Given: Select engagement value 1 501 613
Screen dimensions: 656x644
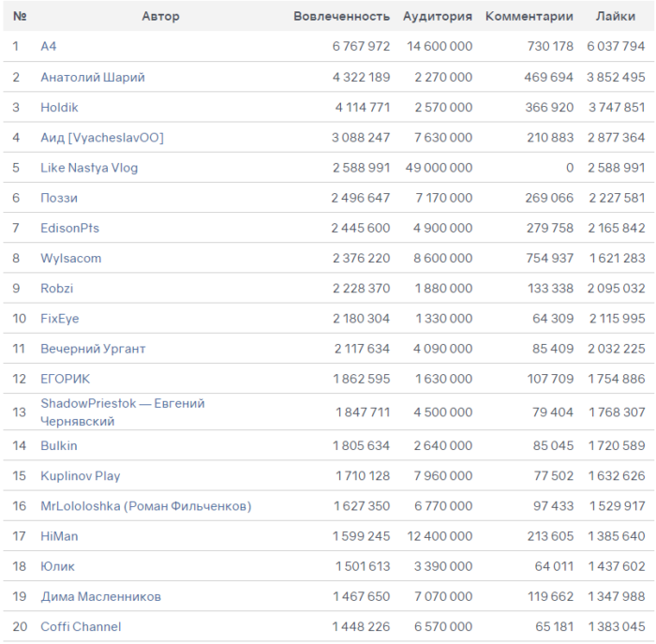Looking at the screenshot, I should tap(363, 566).
